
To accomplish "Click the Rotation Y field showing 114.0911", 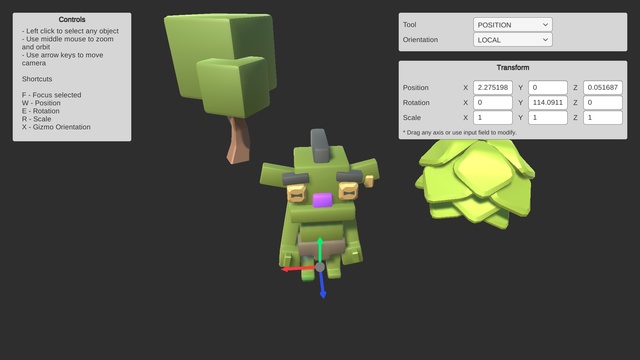I will click(x=548, y=102).
